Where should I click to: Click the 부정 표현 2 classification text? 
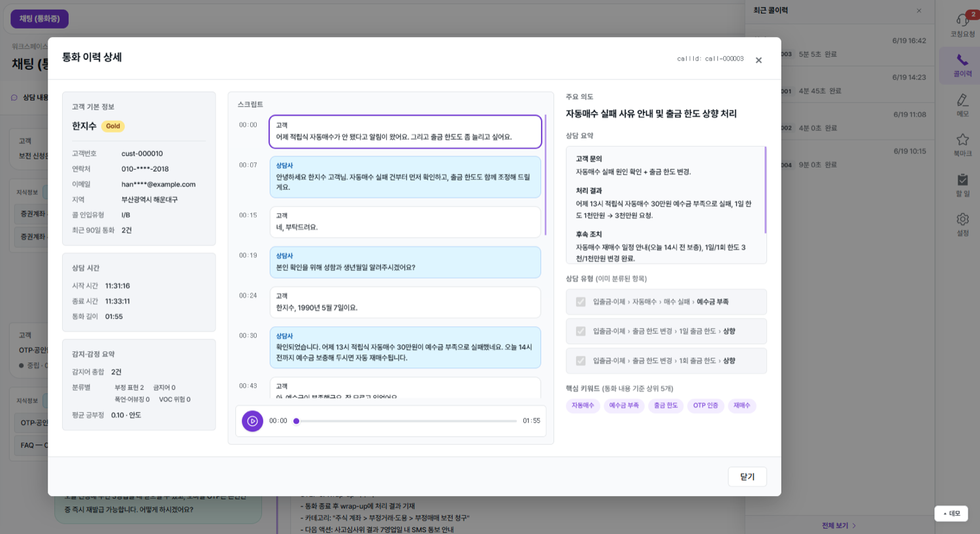tap(129, 388)
